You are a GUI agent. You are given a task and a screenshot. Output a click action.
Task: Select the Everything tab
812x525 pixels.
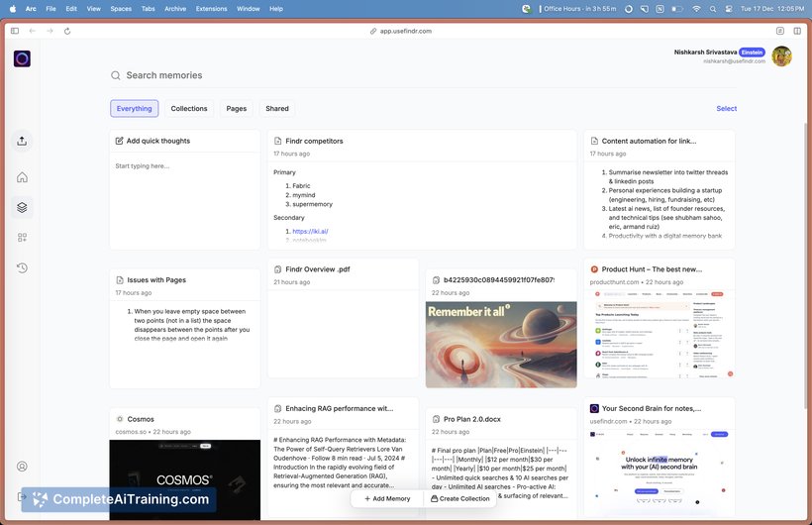(x=134, y=108)
